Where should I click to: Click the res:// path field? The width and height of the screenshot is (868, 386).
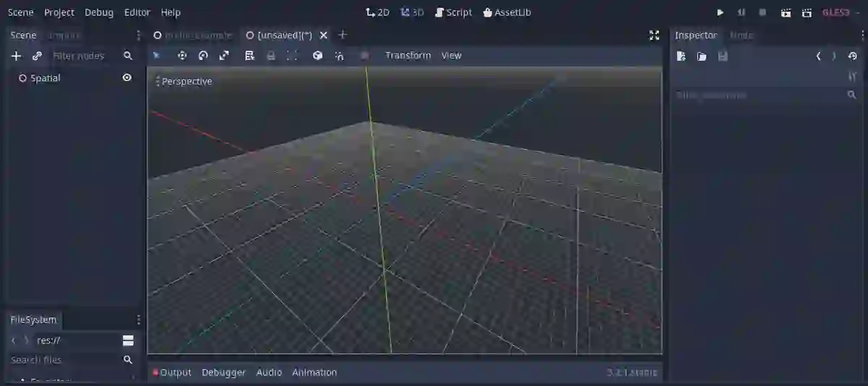[x=77, y=340]
